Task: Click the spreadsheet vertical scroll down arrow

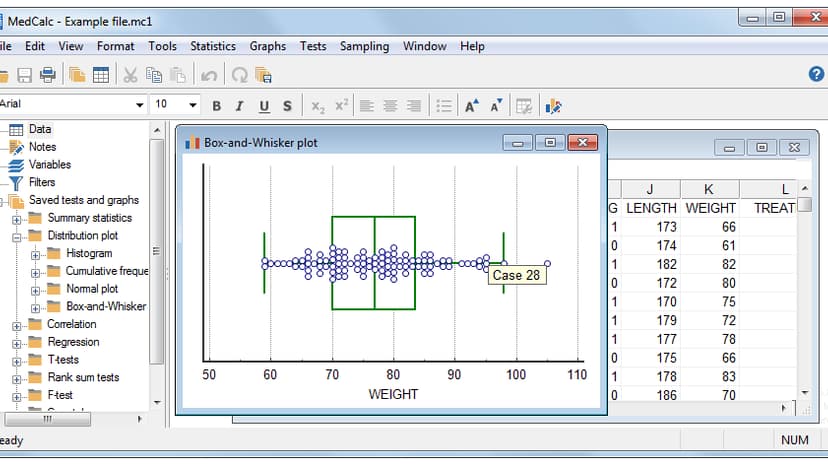Action: click(804, 392)
